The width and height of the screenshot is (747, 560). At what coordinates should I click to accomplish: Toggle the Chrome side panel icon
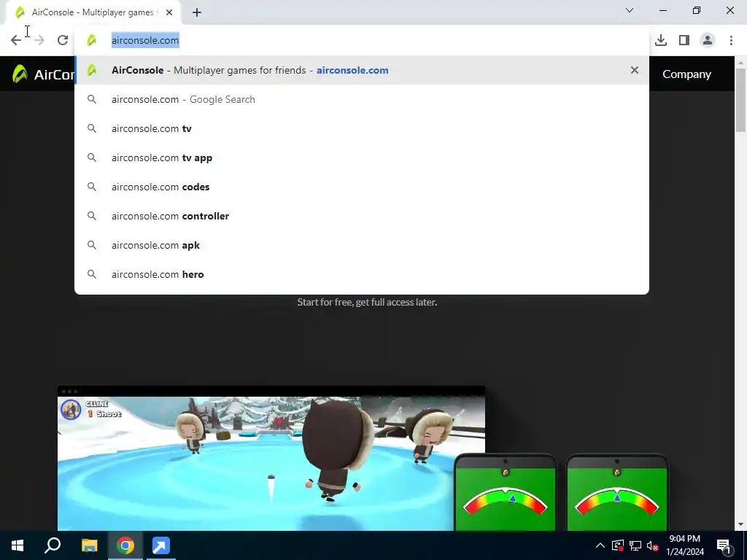tap(684, 41)
